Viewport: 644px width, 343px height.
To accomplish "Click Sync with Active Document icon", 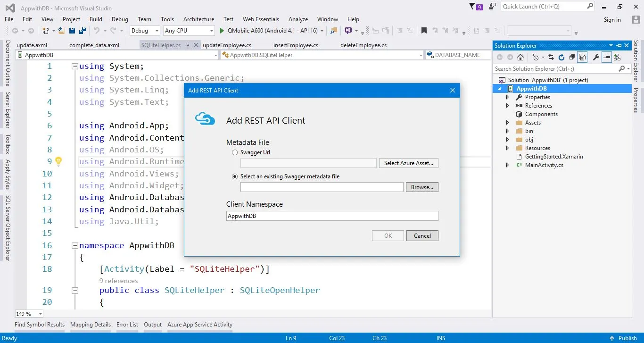I will click(x=551, y=57).
